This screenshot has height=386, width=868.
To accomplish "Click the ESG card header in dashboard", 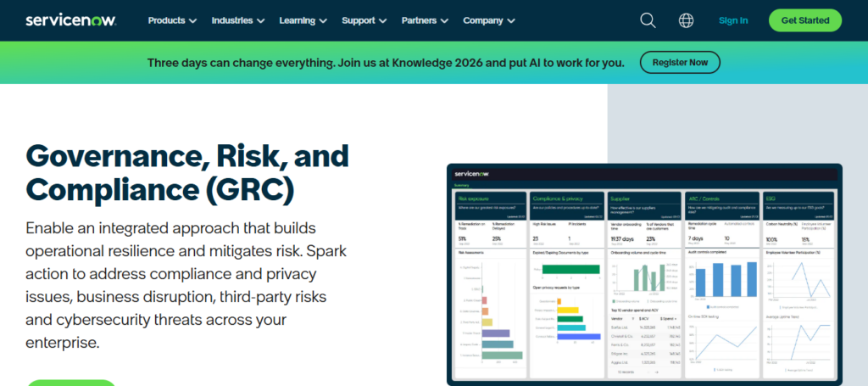I will pyautogui.click(x=798, y=204).
